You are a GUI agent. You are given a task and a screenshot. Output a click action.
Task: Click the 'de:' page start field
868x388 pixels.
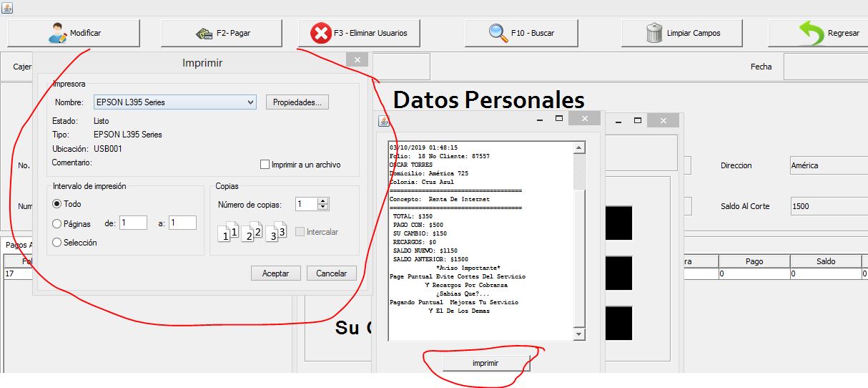pos(133,223)
